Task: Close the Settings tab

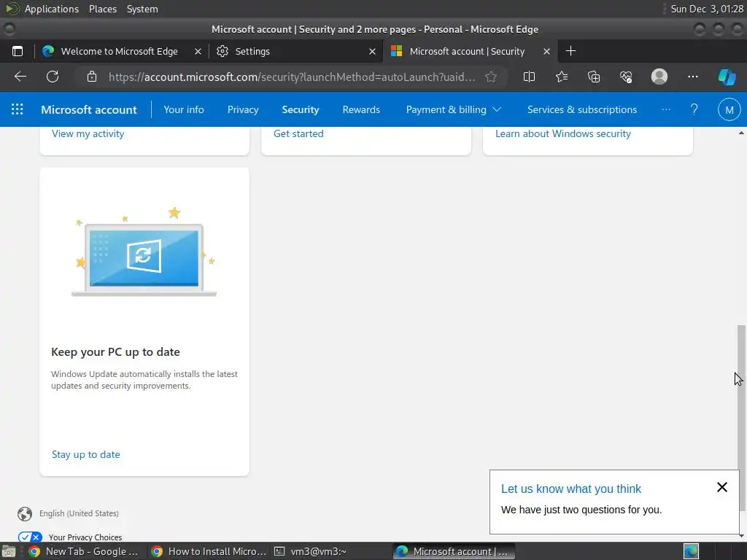Action: [372, 52]
